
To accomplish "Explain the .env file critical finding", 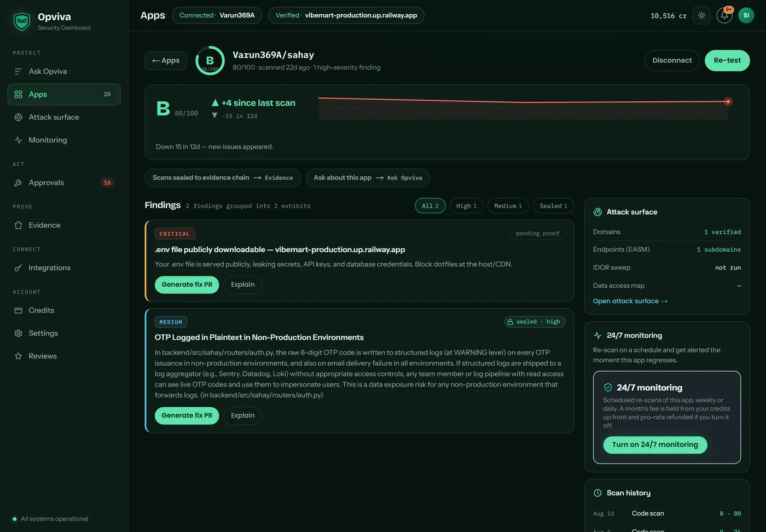I will [242, 285].
